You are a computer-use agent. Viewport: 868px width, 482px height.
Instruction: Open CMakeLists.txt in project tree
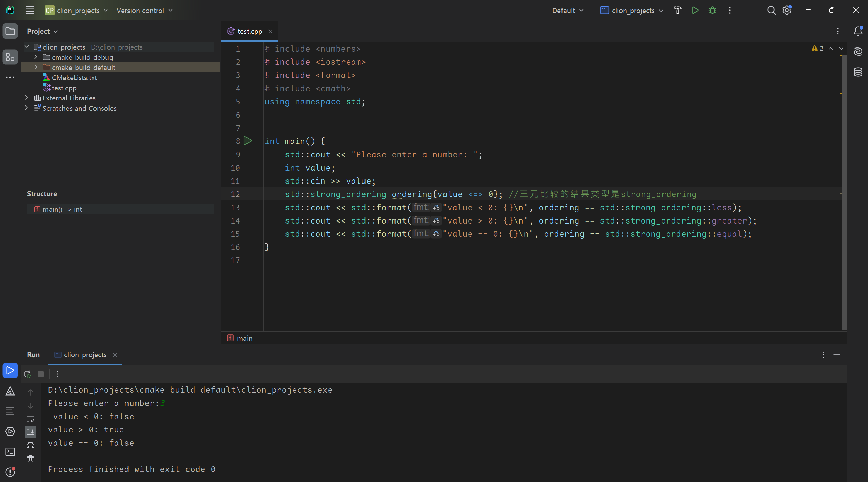click(74, 78)
